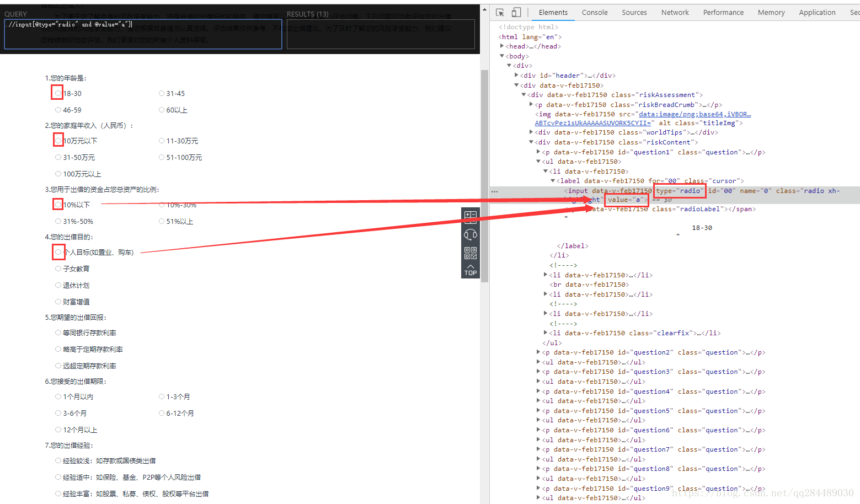Expand the div id="header" node

(516, 76)
